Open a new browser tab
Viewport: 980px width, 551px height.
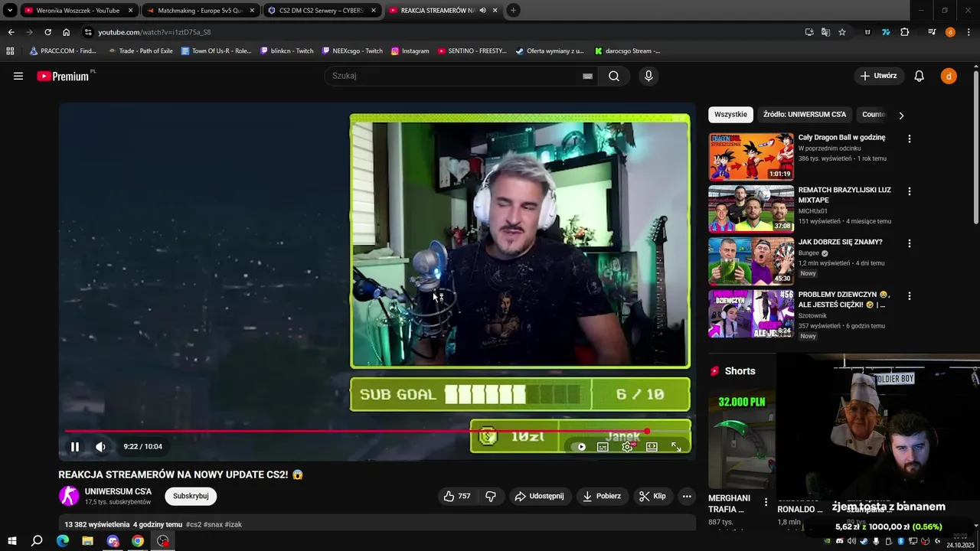pos(513,11)
